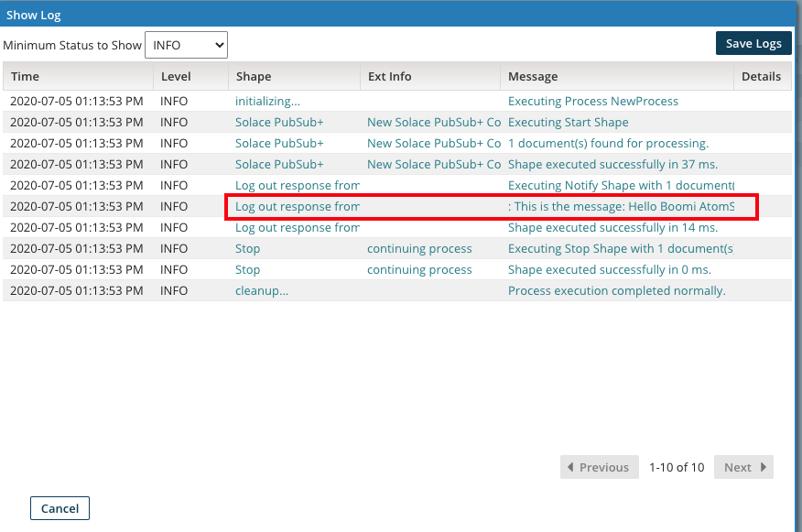802x532 pixels.
Task: Select '1 document(s) found for processing' message
Action: click(608, 144)
